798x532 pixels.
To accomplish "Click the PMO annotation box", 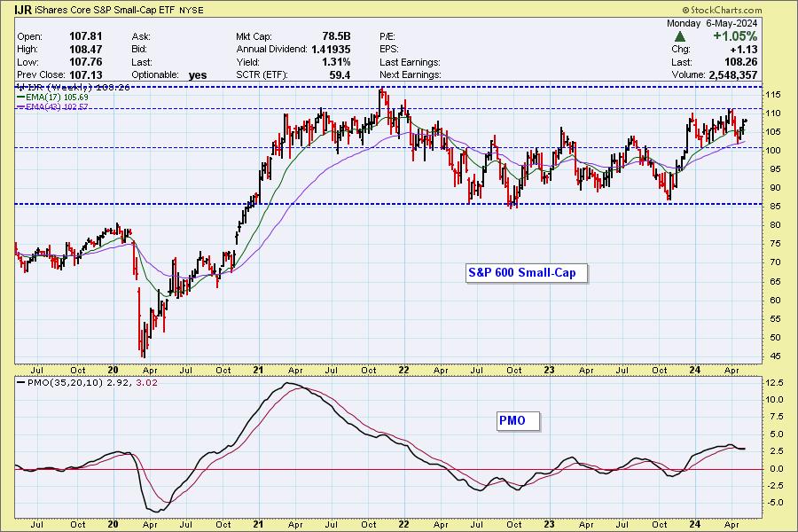I will coord(518,420).
